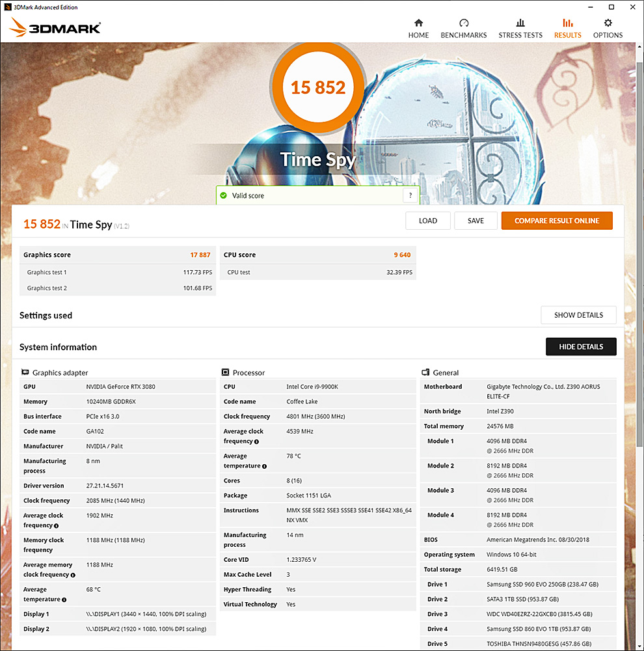Viewport: 644px width, 651px height.
Task: Click Intel Z390 north bridge value
Action: point(500,411)
